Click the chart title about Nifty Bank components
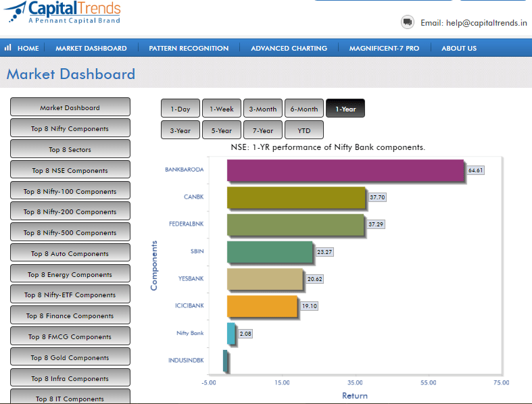532x404 pixels. coord(328,147)
